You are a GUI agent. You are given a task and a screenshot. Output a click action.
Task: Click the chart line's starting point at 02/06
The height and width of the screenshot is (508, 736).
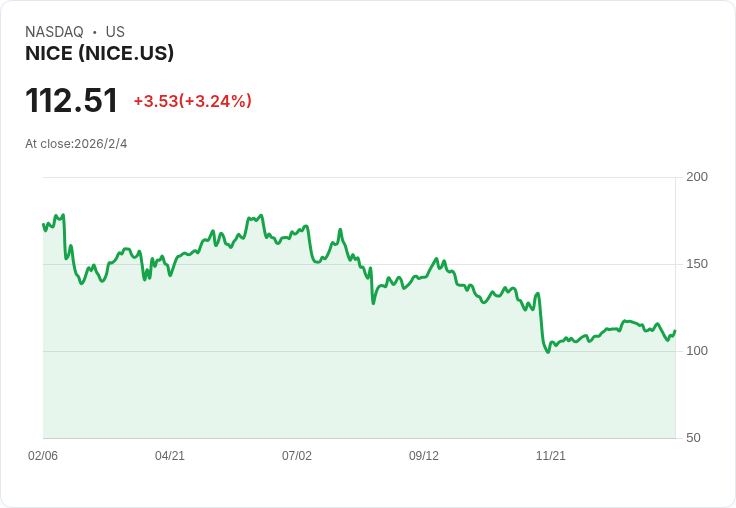tap(43, 224)
